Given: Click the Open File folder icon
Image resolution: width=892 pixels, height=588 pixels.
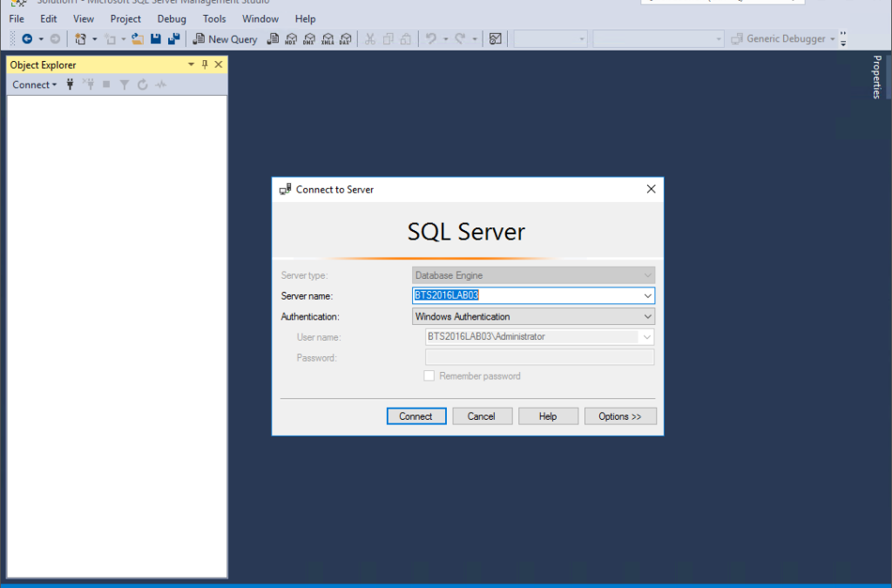Looking at the screenshot, I should [x=137, y=38].
